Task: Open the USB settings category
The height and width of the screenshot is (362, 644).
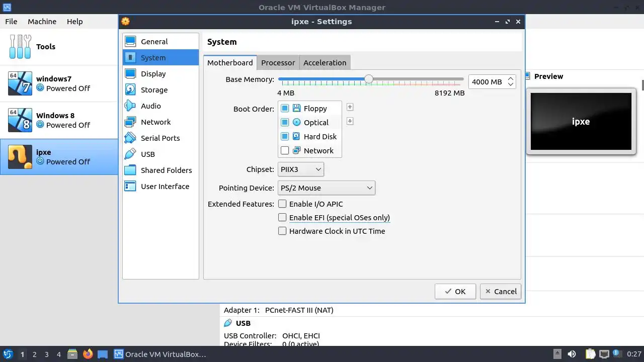Action: point(160,154)
